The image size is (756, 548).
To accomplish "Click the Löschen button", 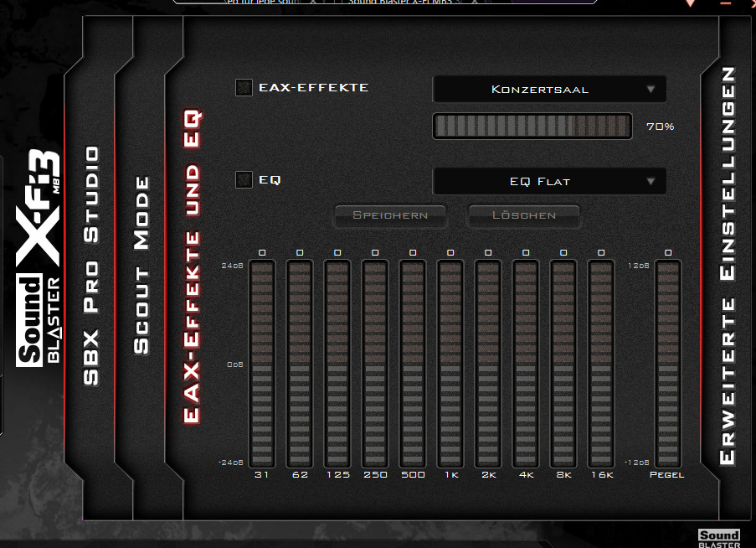I will 524,215.
